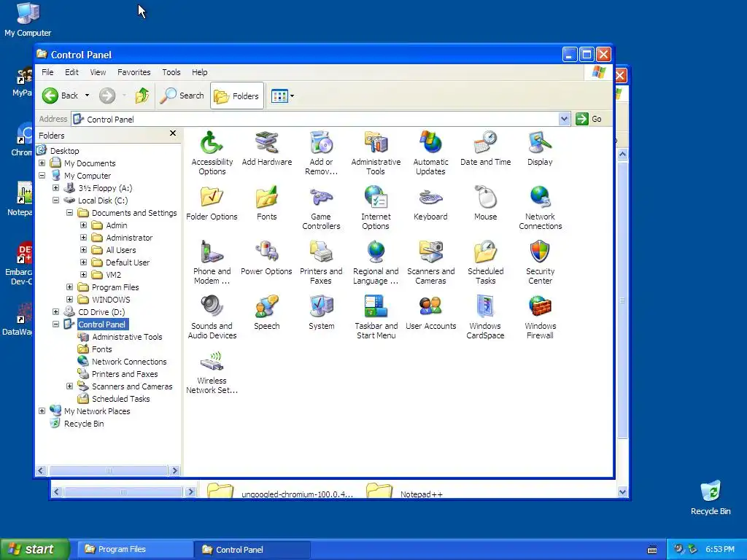Viewport: 747px width, 560px height.
Task: Open the File menu
Action: tap(47, 72)
